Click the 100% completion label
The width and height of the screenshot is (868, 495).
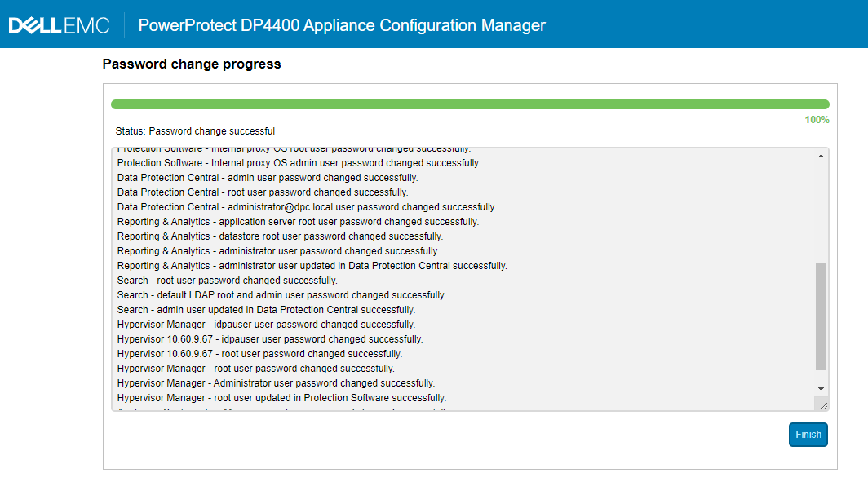[818, 119]
